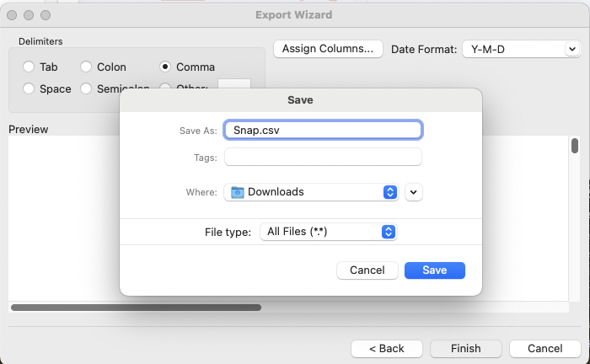Click the Finish button in Export Wizard
590x364 pixels.
pyautogui.click(x=466, y=349)
